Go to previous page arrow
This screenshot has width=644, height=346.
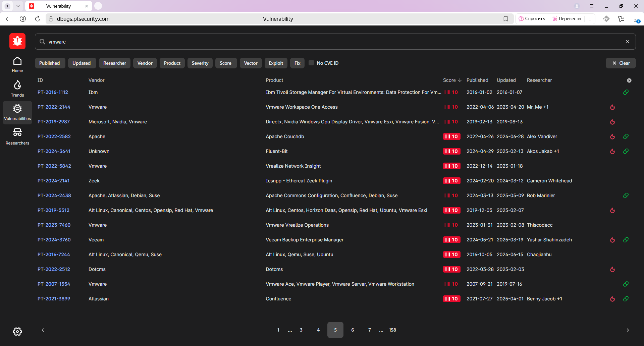43,330
